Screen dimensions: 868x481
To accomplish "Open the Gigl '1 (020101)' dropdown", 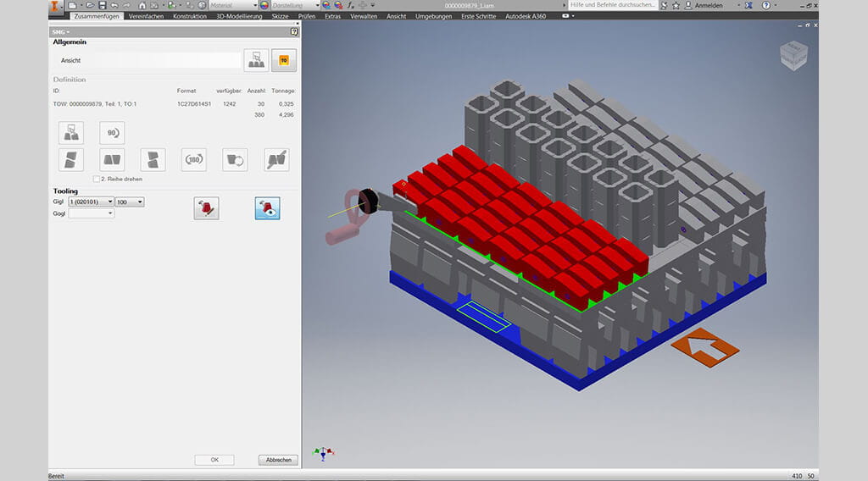I will (92, 202).
